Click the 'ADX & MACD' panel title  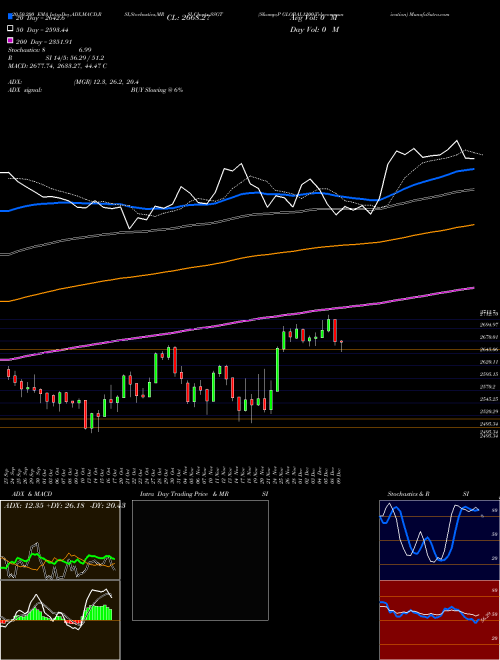tap(32, 494)
